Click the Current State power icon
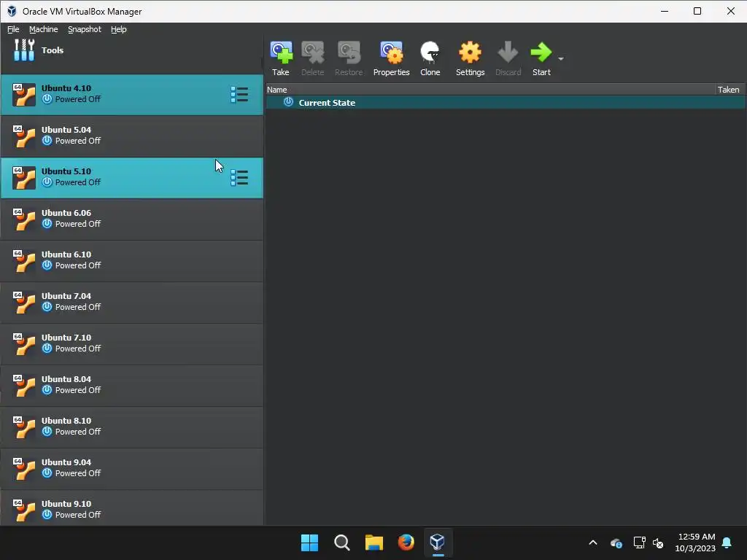Image resolution: width=747 pixels, height=560 pixels. pos(288,102)
